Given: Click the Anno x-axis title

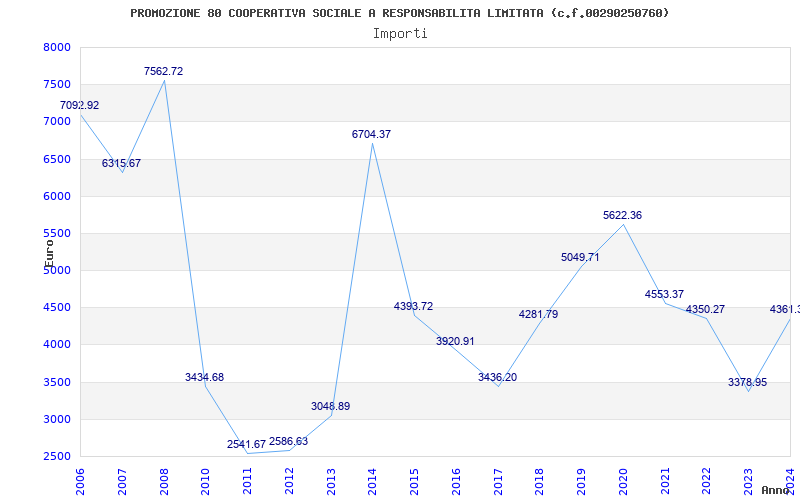Looking at the screenshot, I should (776, 490).
